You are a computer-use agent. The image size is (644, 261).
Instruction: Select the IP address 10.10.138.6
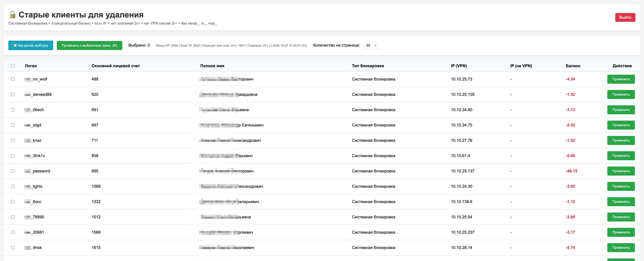coord(461,202)
